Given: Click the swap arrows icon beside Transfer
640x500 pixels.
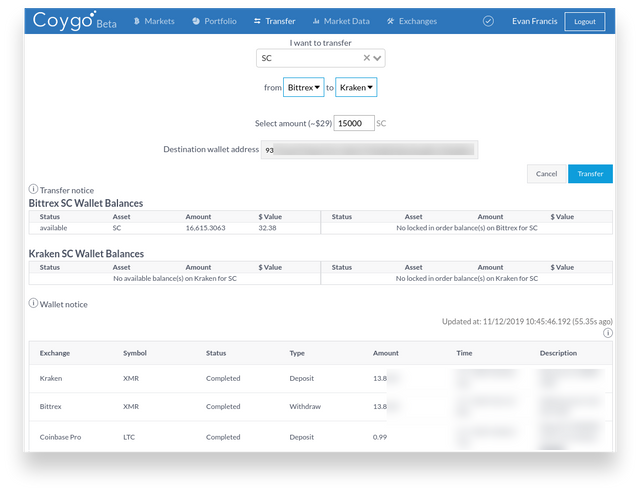Looking at the screenshot, I should point(257,21).
